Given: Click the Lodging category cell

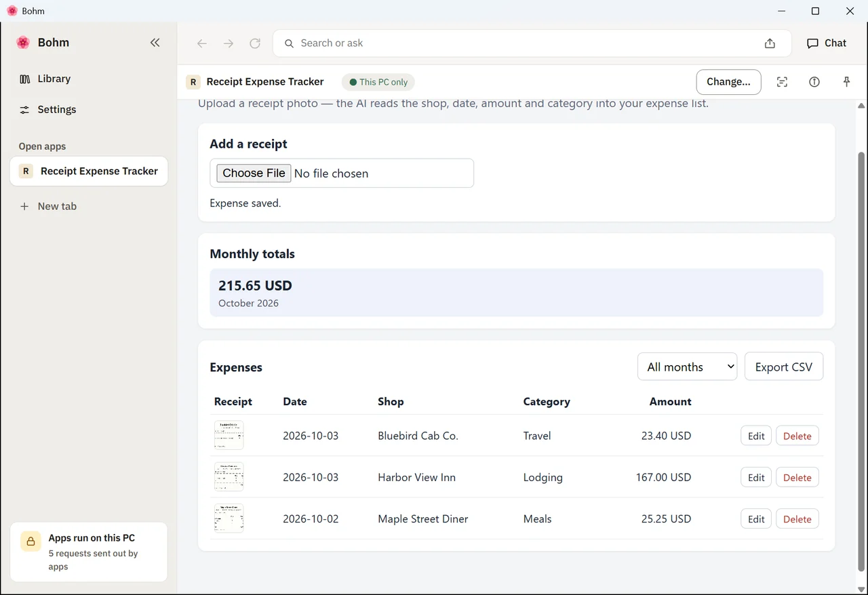Looking at the screenshot, I should 542,477.
